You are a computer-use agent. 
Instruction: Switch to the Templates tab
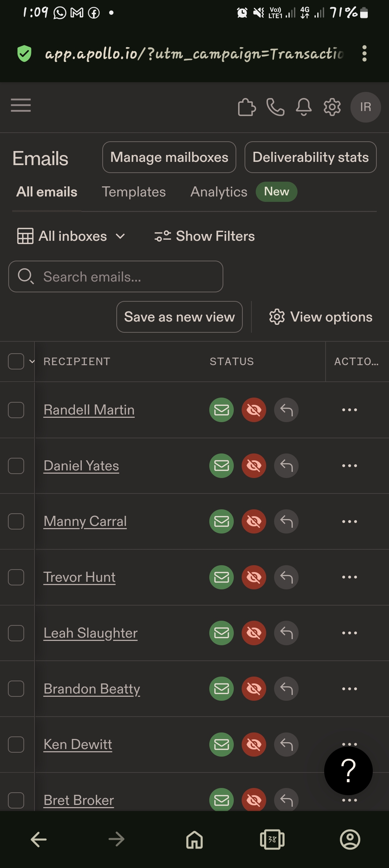click(x=134, y=192)
